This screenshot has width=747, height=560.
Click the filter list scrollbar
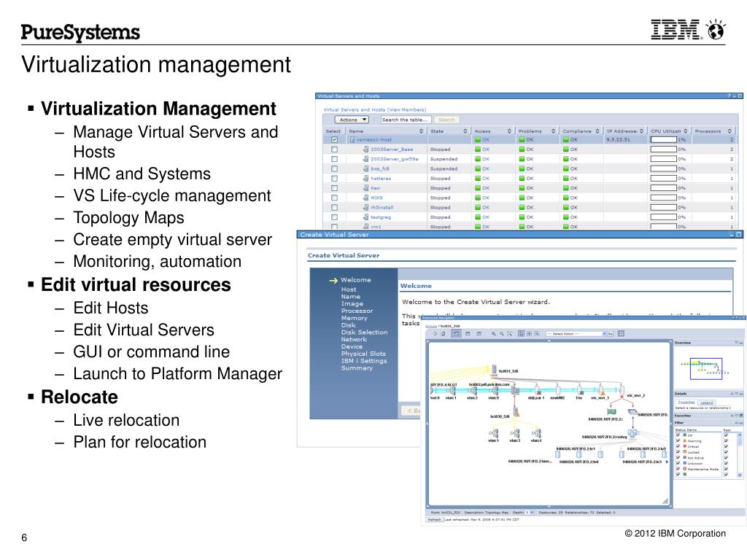pos(740,455)
